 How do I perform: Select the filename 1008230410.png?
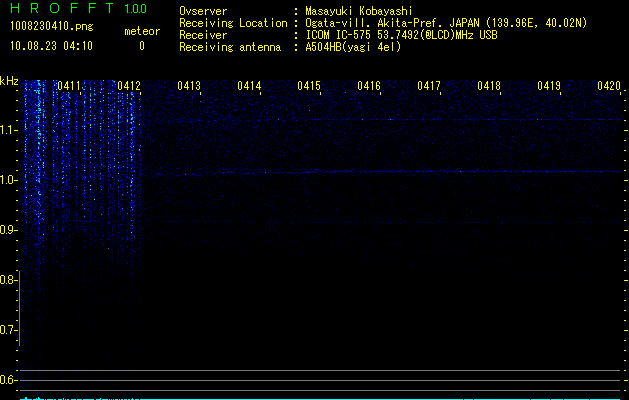pos(52,27)
